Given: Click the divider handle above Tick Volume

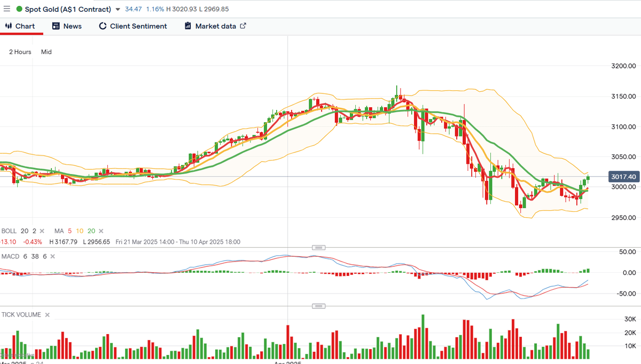Looking at the screenshot, I should pos(319,306).
